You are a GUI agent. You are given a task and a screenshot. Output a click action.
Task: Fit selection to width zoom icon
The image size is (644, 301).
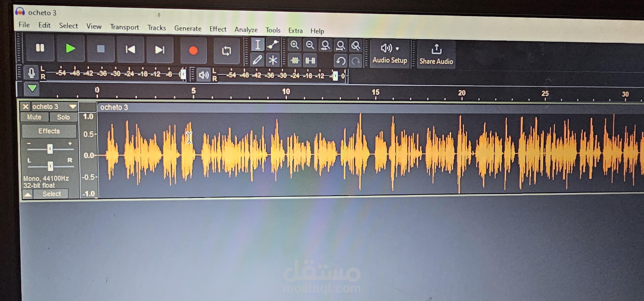pyautogui.click(x=325, y=46)
